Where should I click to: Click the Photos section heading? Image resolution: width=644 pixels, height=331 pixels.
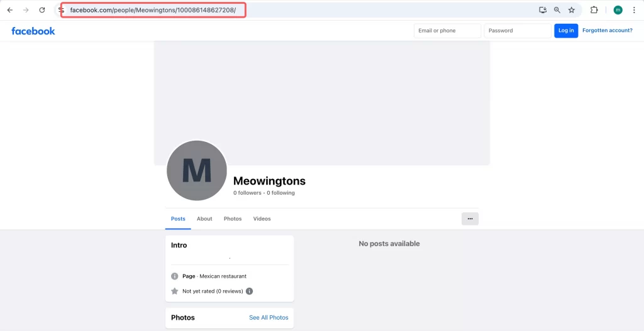pyautogui.click(x=183, y=317)
